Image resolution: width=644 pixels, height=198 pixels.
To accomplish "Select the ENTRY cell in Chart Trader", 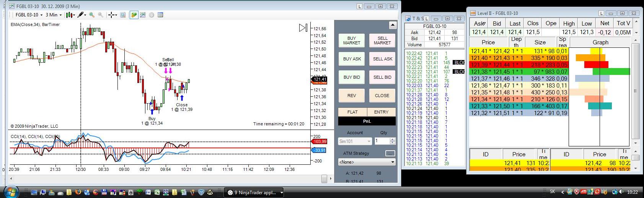I will click(381, 112).
